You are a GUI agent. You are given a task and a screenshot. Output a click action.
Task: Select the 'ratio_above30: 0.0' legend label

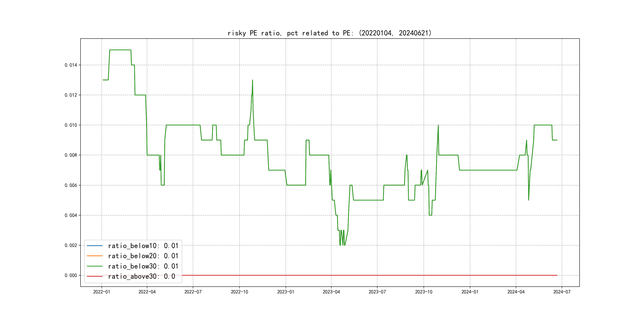(x=142, y=276)
